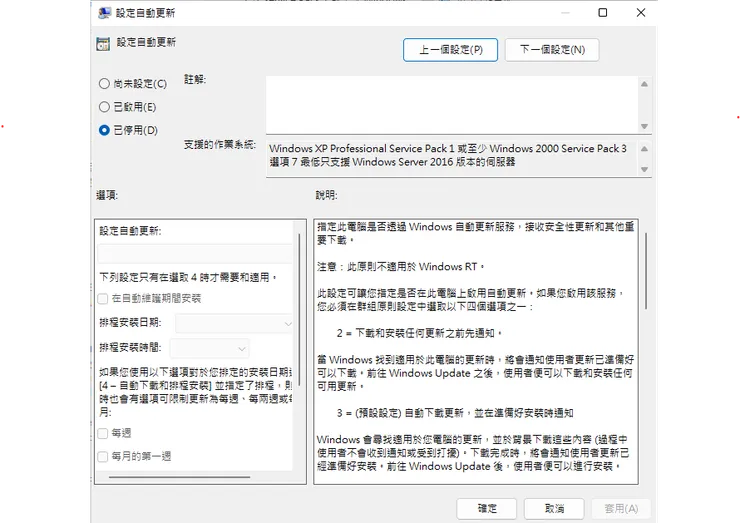Screen dimensions: 740x523
Task: Click supported OS box scroll down arrow
Action: [x=644, y=169]
